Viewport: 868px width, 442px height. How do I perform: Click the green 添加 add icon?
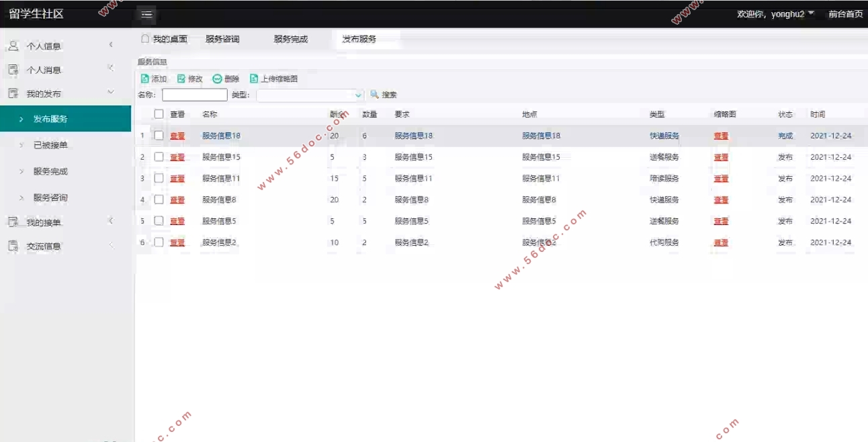(x=144, y=79)
